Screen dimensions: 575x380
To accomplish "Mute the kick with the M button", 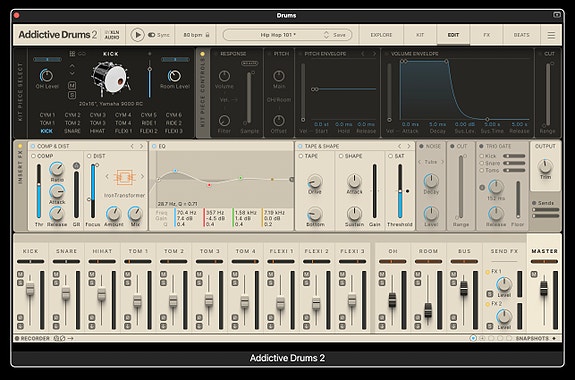I will (x=72, y=85).
